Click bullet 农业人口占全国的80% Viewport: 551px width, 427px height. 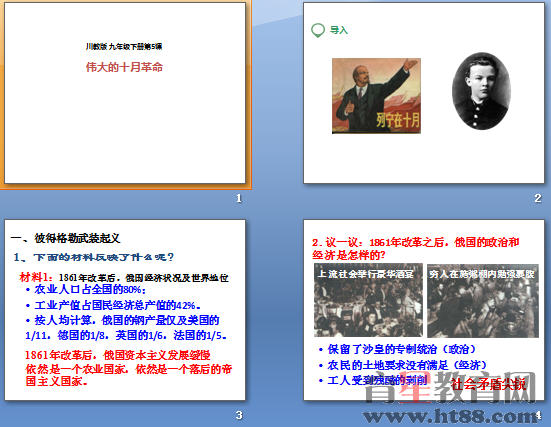pyautogui.click(x=86, y=290)
